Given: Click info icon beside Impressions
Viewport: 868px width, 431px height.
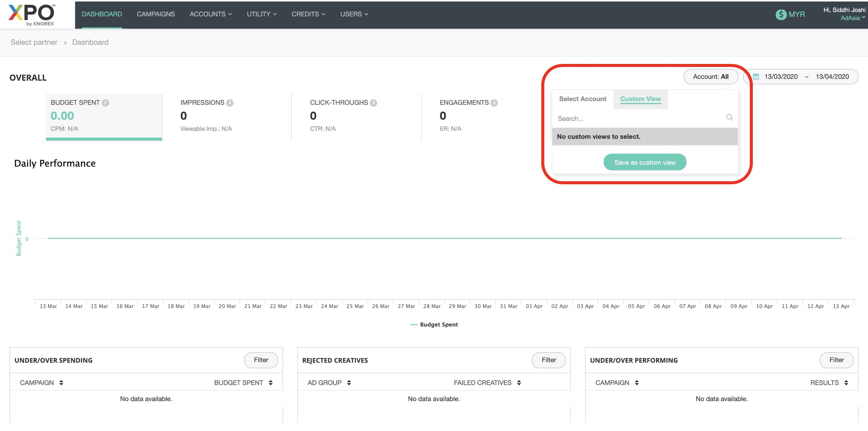Looking at the screenshot, I should (230, 103).
